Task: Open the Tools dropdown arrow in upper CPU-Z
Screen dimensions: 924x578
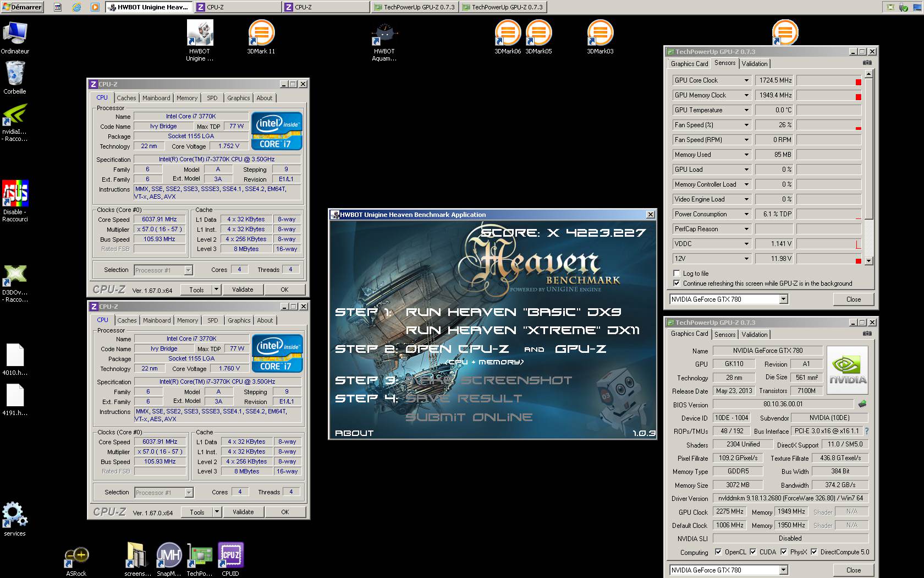Action: pos(216,290)
